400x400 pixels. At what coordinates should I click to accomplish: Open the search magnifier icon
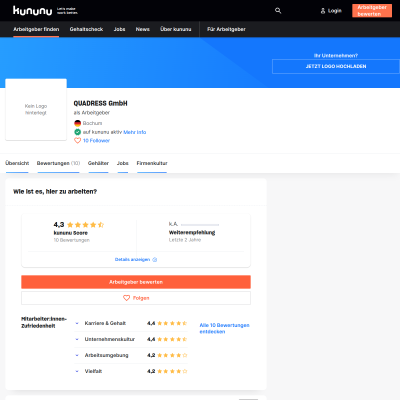coord(278,11)
